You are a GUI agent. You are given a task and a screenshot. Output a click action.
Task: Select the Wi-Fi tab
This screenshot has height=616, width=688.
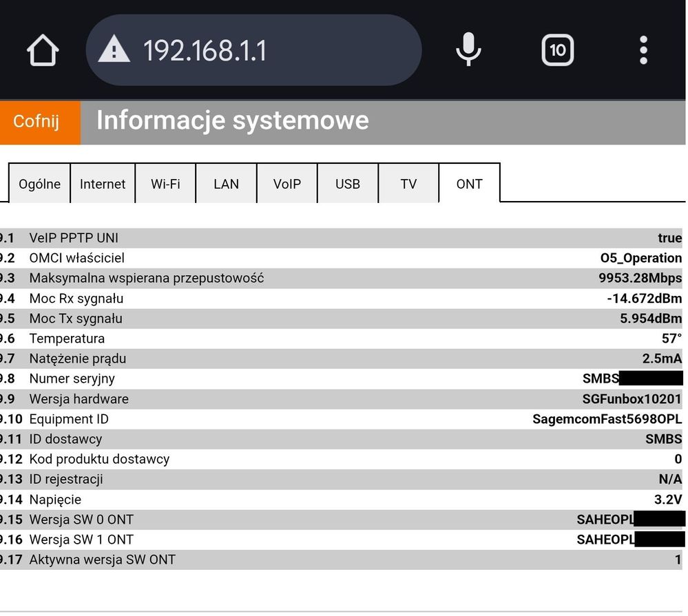tap(166, 183)
